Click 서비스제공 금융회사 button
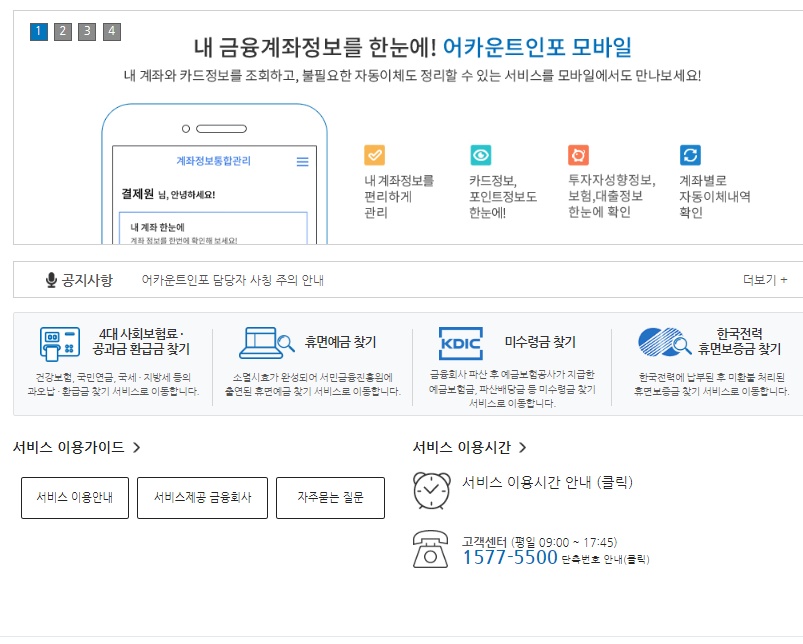The height and width of the screenshot is (644, 803). click(202, 498)
